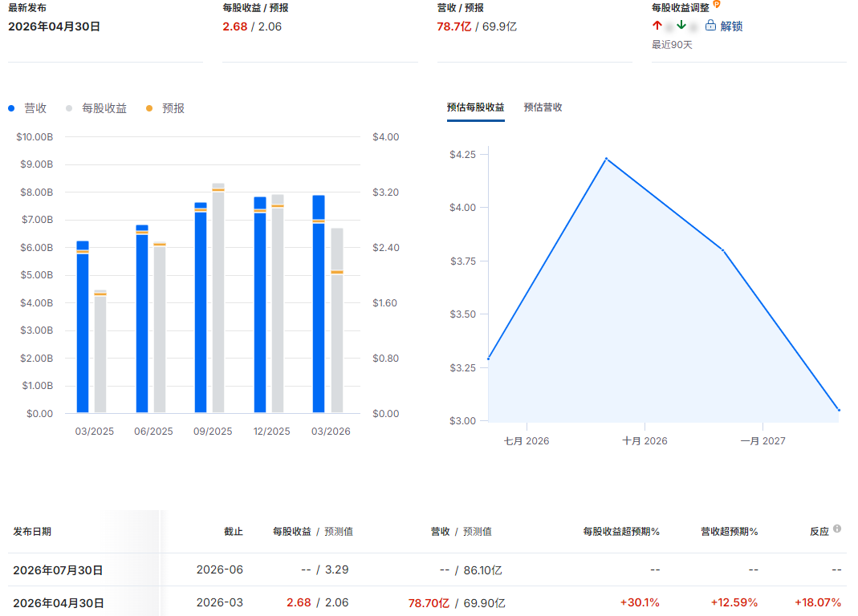Image resolution: width=858 pixels, height=616 pixels.
Task: Click the lock icon beside 解锁
Action: tap(710, 25)
